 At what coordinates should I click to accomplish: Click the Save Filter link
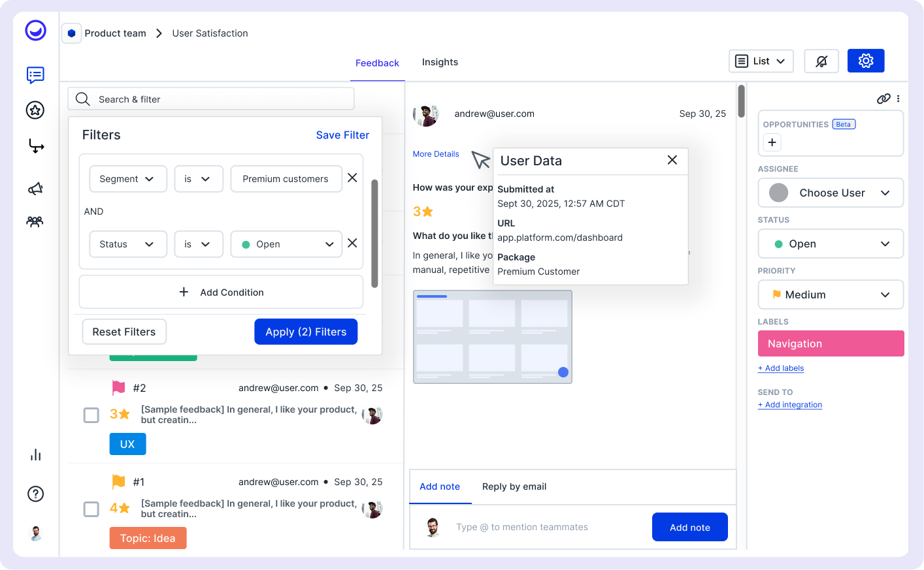[x=342, y=135]
